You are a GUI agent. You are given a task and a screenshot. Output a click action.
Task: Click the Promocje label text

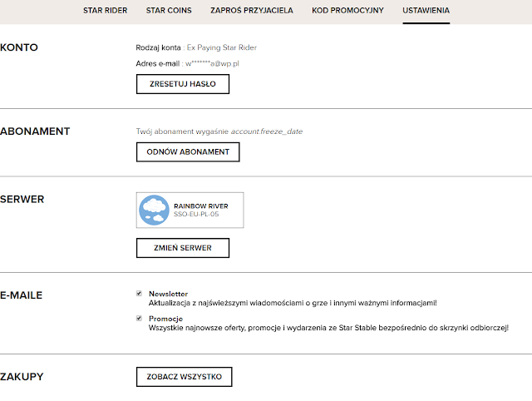(166, 319)
